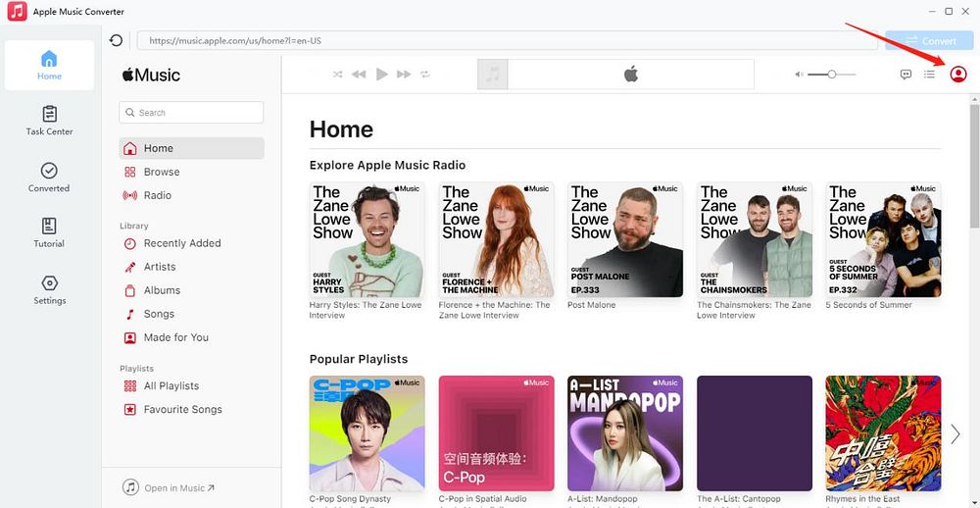980x508 pixels.
Task: Click the Open in Music link
Action: 169,488
